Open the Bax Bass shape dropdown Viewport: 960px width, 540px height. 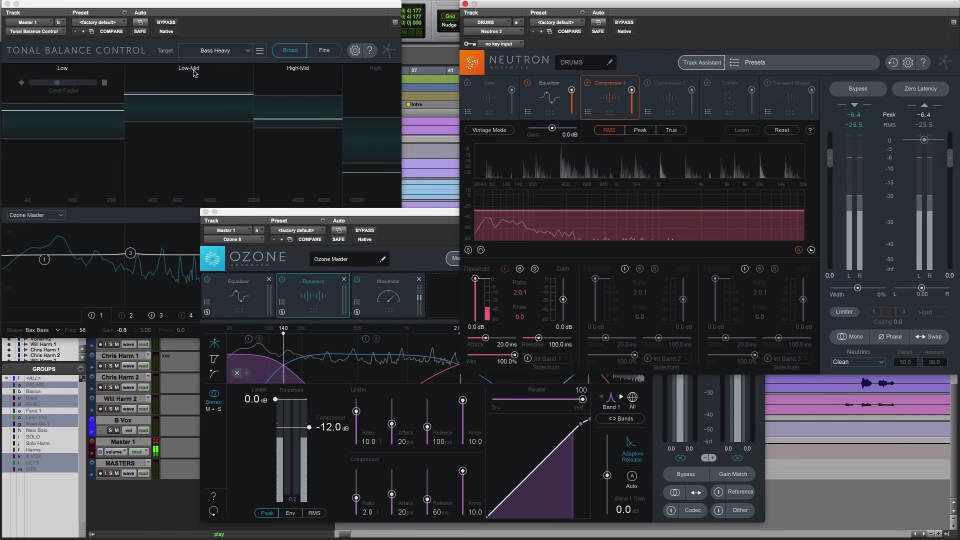click(x=42, y=330)
